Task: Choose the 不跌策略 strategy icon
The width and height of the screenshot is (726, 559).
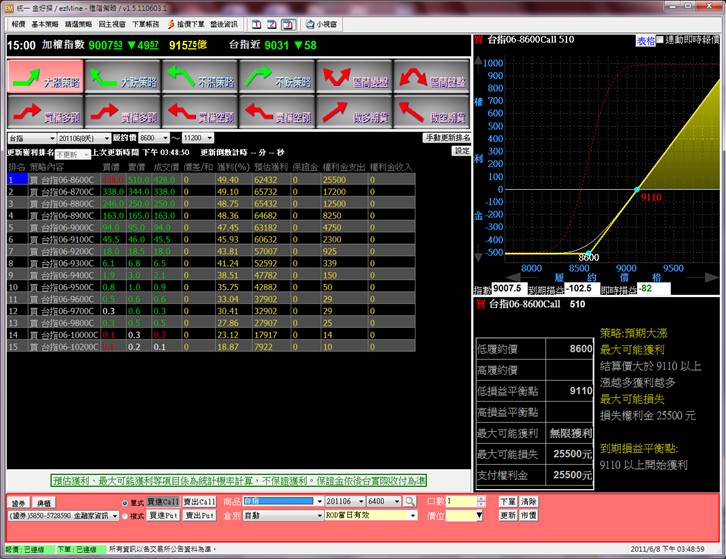Action: 276,75
